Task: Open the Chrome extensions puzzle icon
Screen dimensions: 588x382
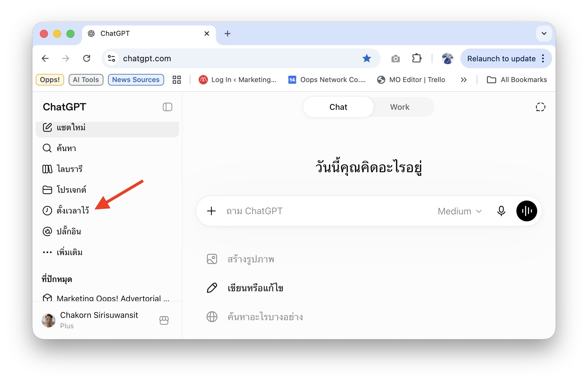Action: 417,58
